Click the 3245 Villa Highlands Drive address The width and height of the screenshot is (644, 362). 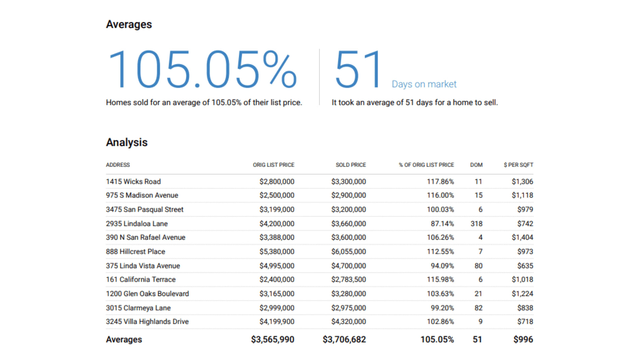pos(147,322)
